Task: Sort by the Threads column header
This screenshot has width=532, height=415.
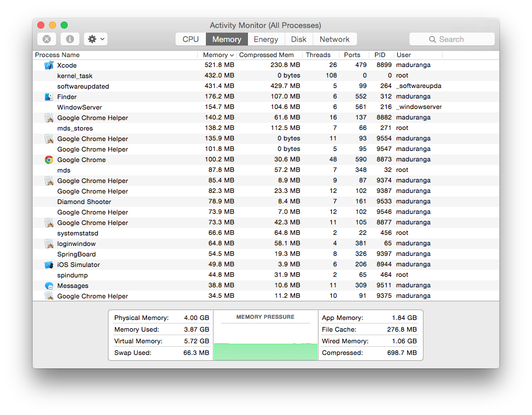Action: pos(320,55)
